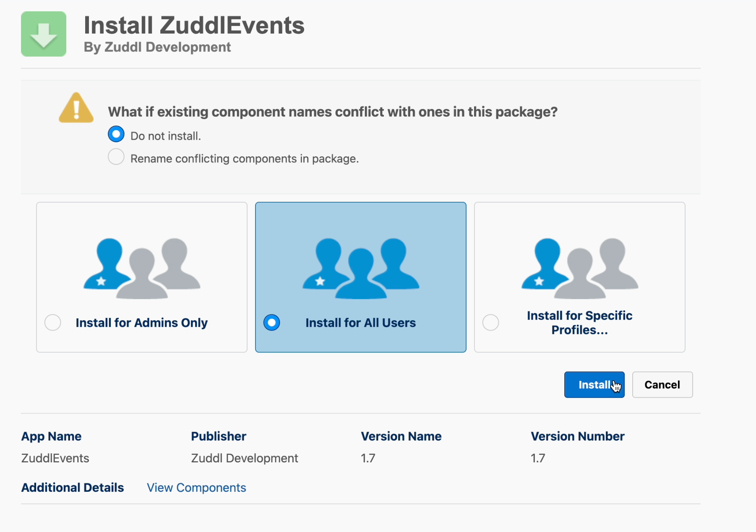Screen dimensions: 756x532
Task: Cancel the package installation
Action: pos(662,385)
